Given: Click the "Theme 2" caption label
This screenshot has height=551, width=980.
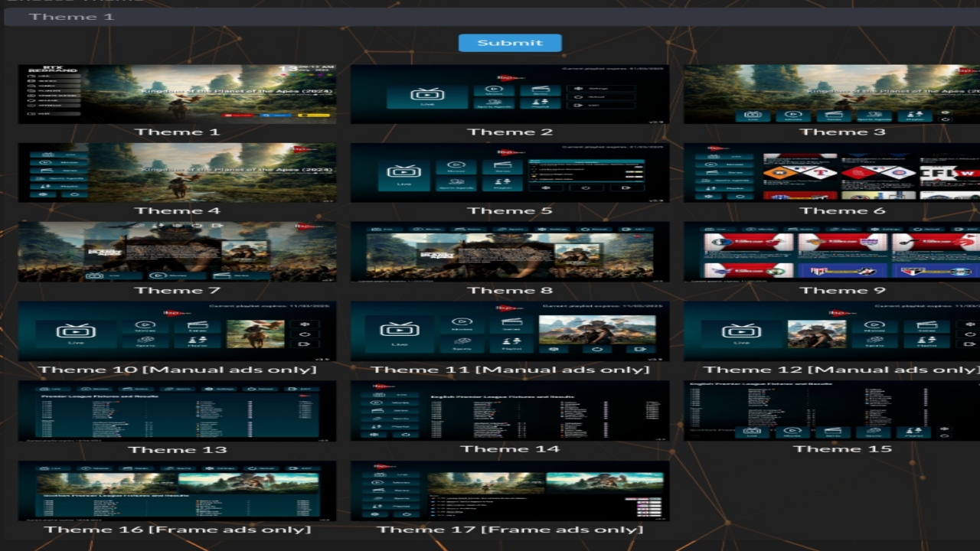Looking at the screenshot, I should (x=510, y=132).
